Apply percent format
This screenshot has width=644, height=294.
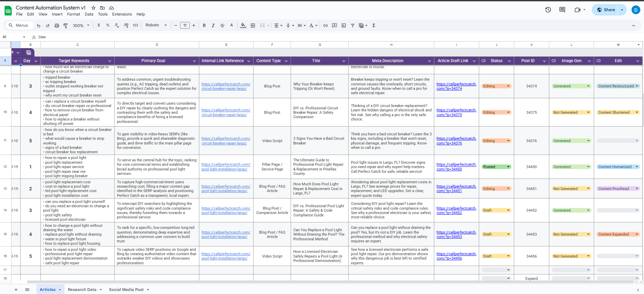coord(108,25)
